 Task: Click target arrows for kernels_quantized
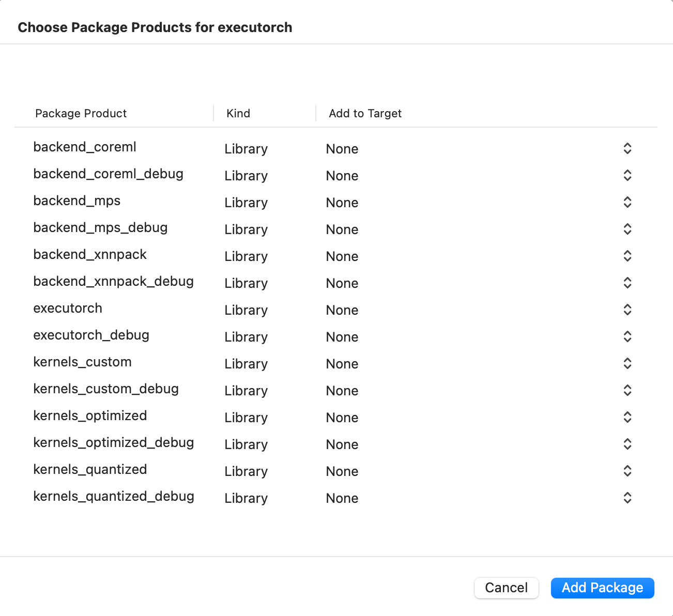coord(627,471)
